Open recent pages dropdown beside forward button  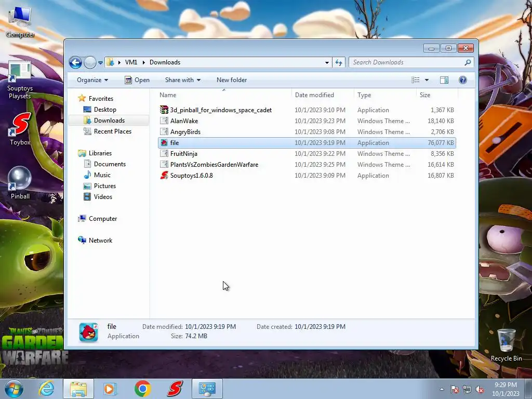(100, 62)
